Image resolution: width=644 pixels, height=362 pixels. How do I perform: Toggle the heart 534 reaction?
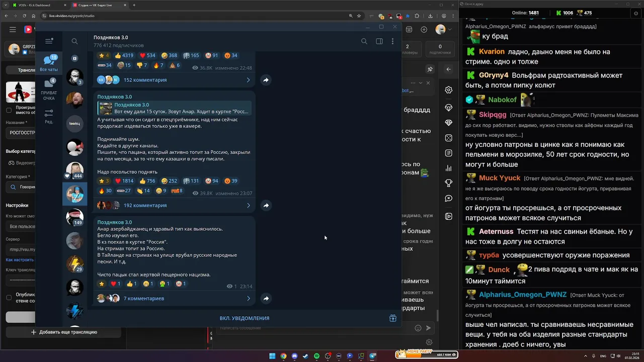pos(147,55)
